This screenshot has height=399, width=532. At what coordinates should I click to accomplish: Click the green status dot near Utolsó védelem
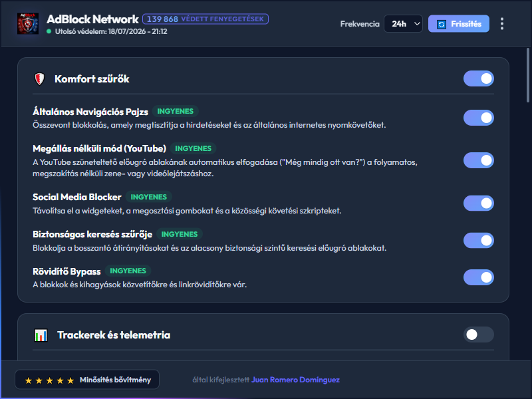(x=49, y=31)
